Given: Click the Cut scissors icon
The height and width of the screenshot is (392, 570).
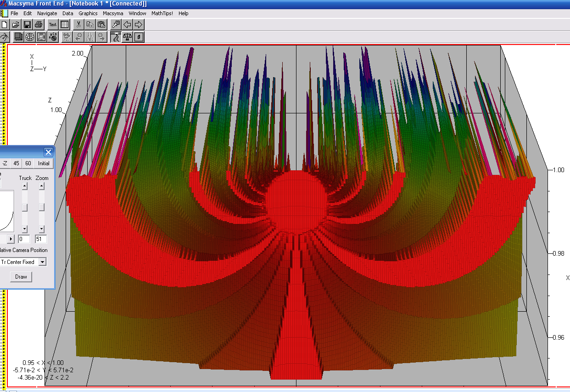Looking at the screenshot, I should (78, 25).
